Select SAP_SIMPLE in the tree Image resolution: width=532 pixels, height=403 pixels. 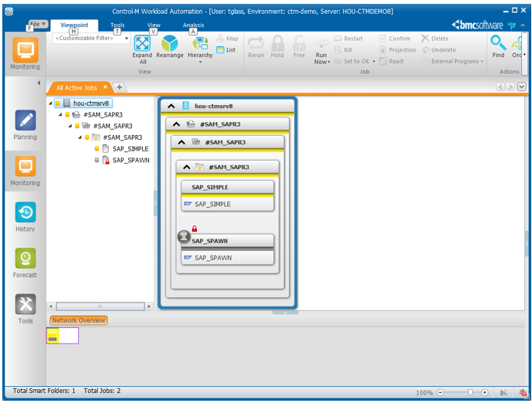point(130,149)
